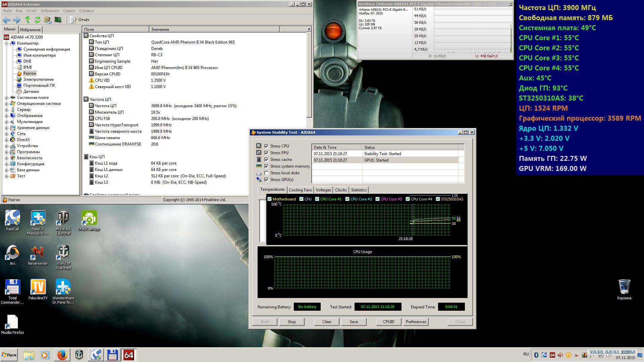Viewport: 644px width, 362px height.
Task: Open Firefox from the taskbar
Action: pos(62,355)
